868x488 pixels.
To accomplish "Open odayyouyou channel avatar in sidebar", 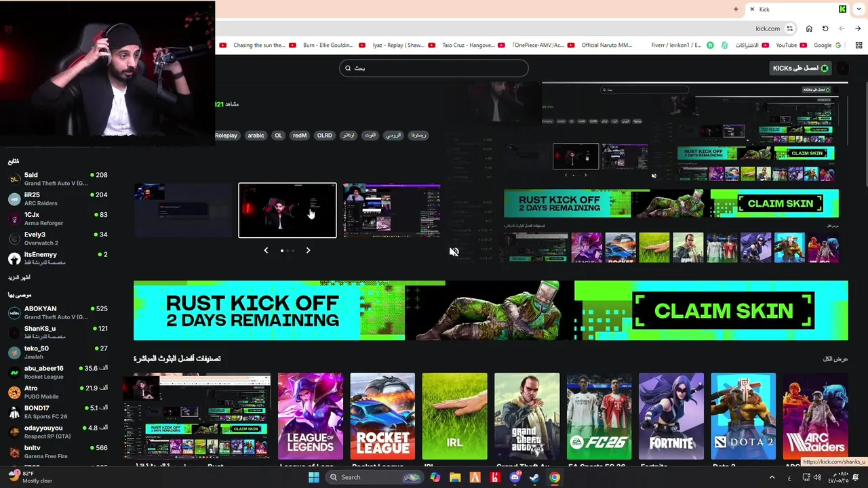I will 14,432.
